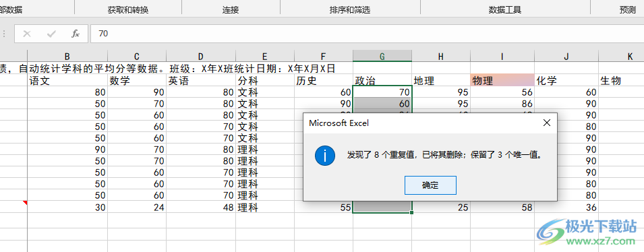The width and height of the screenshot is (644, 252).
Task: Click the highlighted 物理 header cell
Action: (502, 81)
